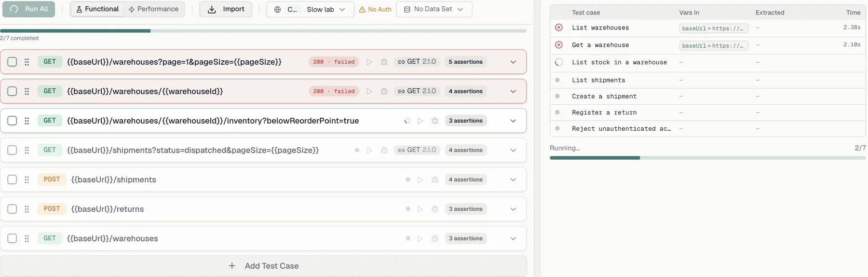Select Register a return result row

pyautogui.click(x=707, y=112)
